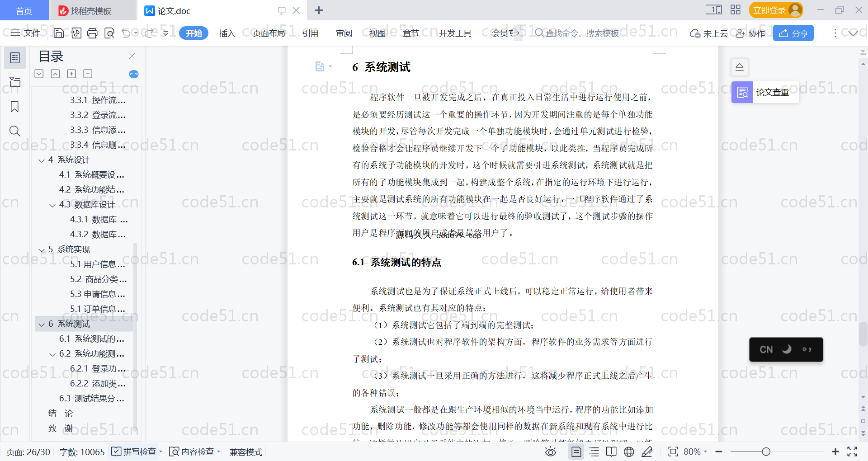Open quick access toolbar customize dropdown

pos(166,33)
